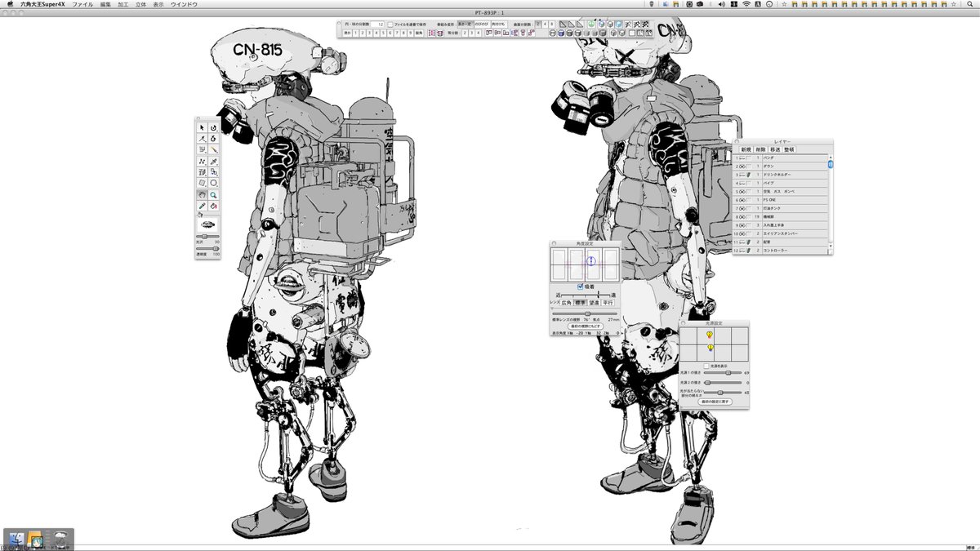Viewport: 980px width, 551px height.
Task: Set 曲面分割数 to 2
Action: click(537, 24)
